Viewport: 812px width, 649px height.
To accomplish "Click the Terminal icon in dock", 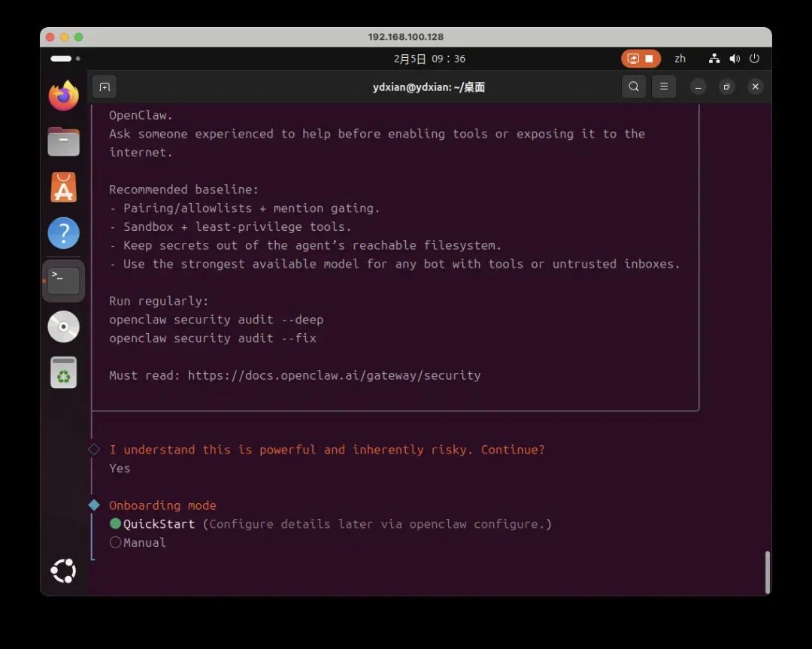I will (x=64, y=281).
